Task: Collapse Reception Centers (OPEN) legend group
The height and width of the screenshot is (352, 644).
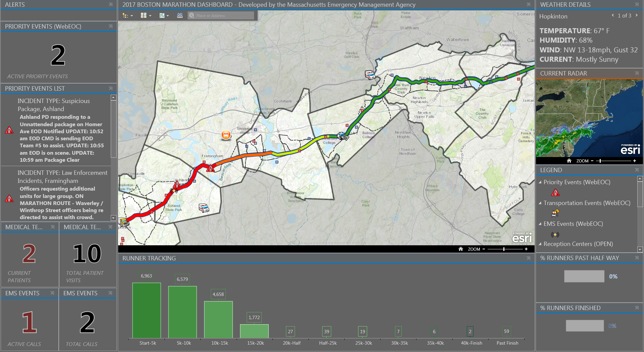Action: pyautogui.click(x=540, y=244)
